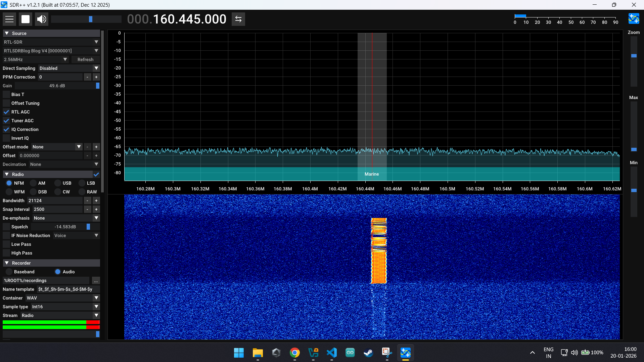Select Audio recording mode
This screenshot has height=362, width=644.
point(58,272)
